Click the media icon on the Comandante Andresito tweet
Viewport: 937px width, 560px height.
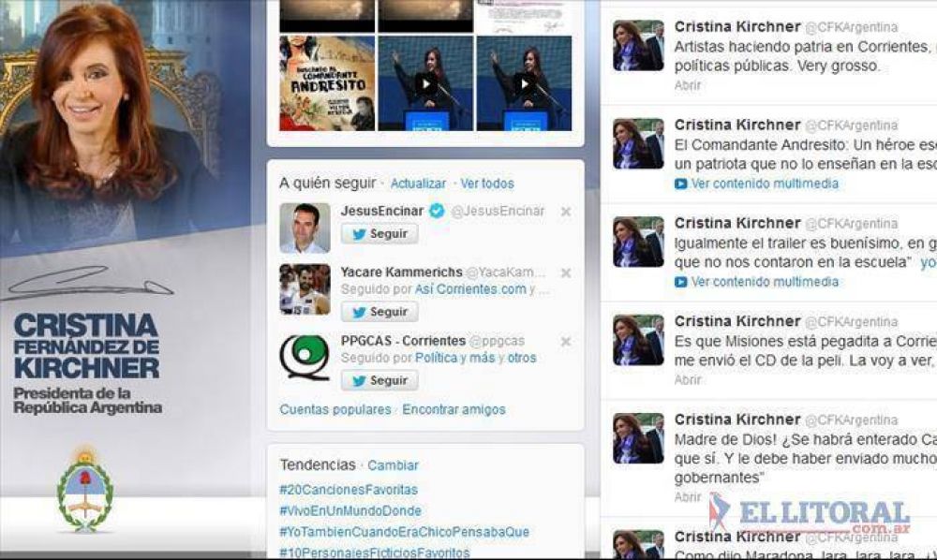point(680,184)
